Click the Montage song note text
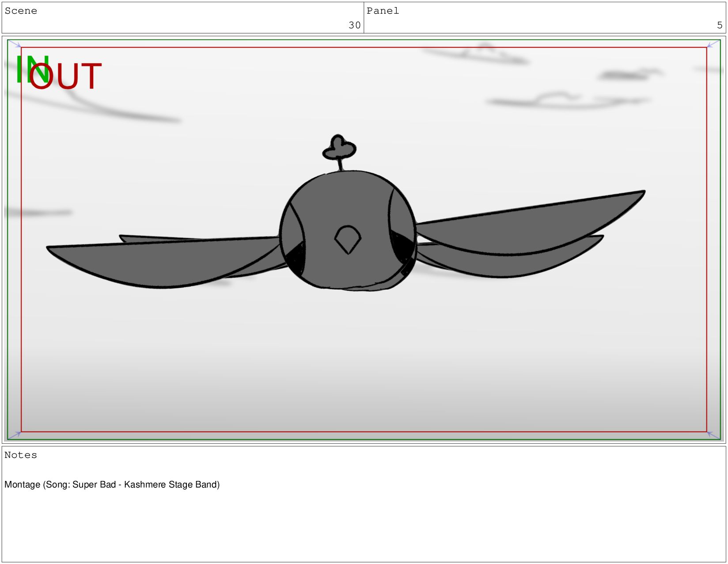The width and height of the screenshot is (728, 564). (112, 484)
